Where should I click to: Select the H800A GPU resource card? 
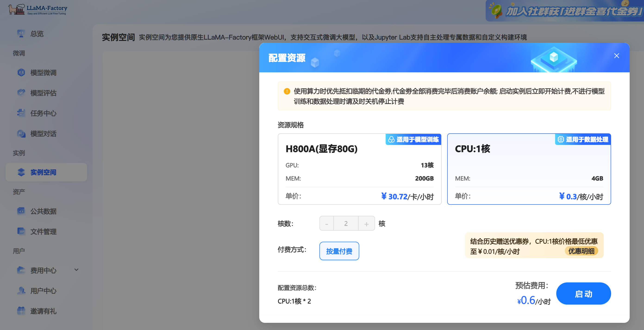pos(359,169)
